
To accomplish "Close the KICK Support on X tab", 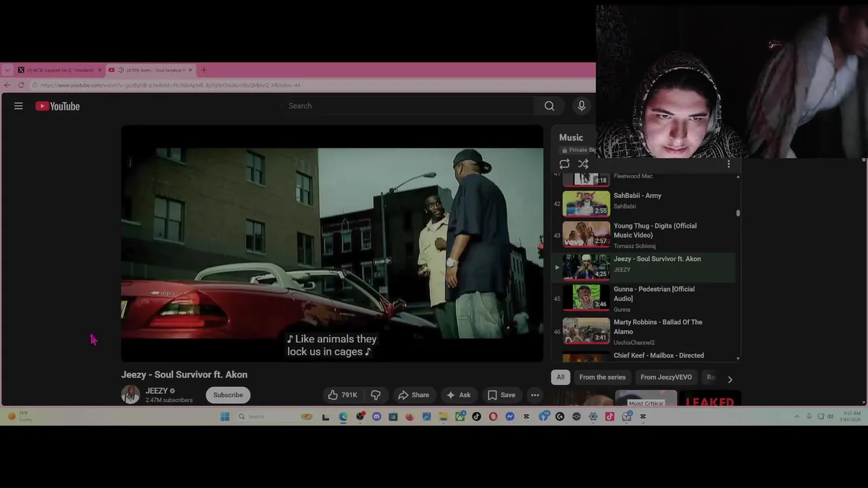I will 100,70.
